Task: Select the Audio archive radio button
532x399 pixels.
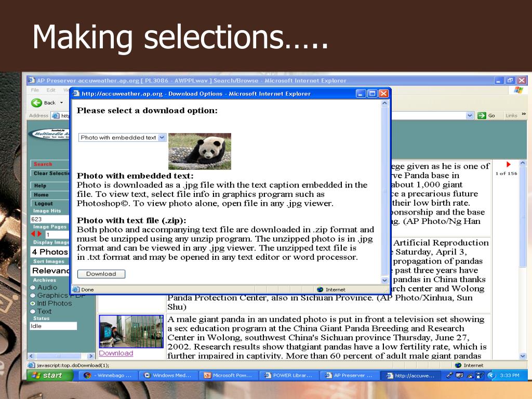Action: tap(33, 287)
